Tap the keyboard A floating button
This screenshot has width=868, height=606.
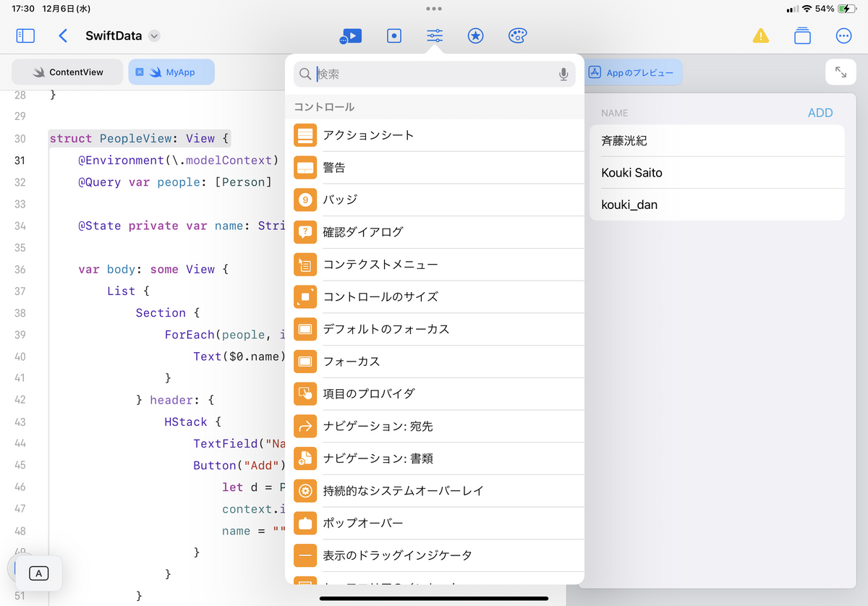(39, 573)
